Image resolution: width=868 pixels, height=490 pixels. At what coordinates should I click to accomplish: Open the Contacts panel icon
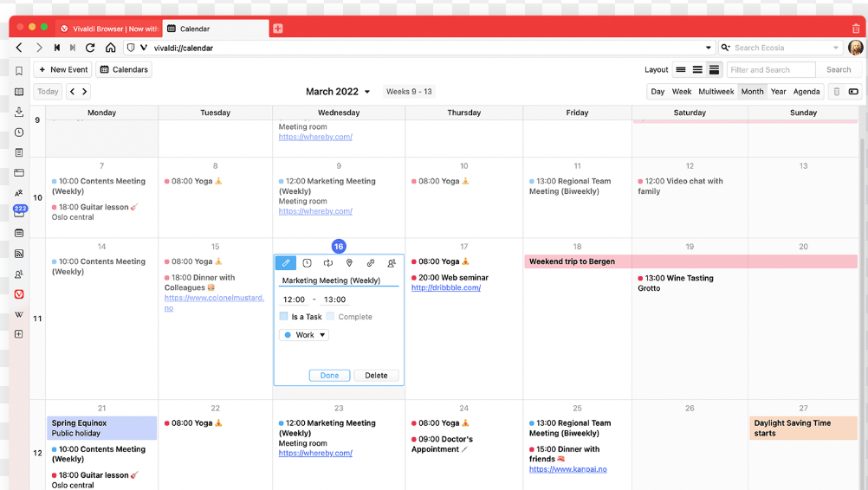(19, 274)
